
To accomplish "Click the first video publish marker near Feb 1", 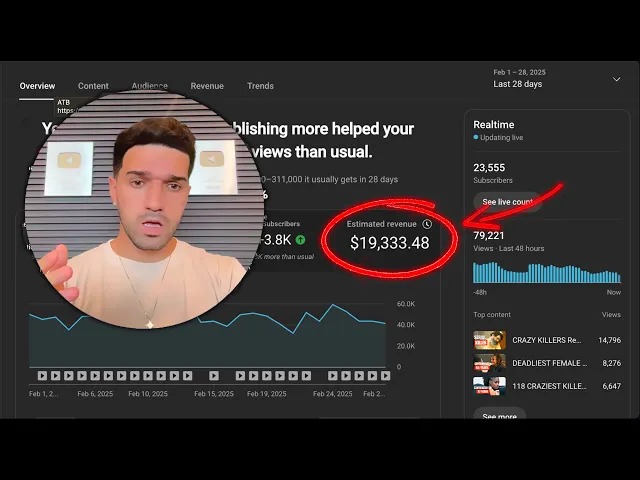I will (42, 376).
